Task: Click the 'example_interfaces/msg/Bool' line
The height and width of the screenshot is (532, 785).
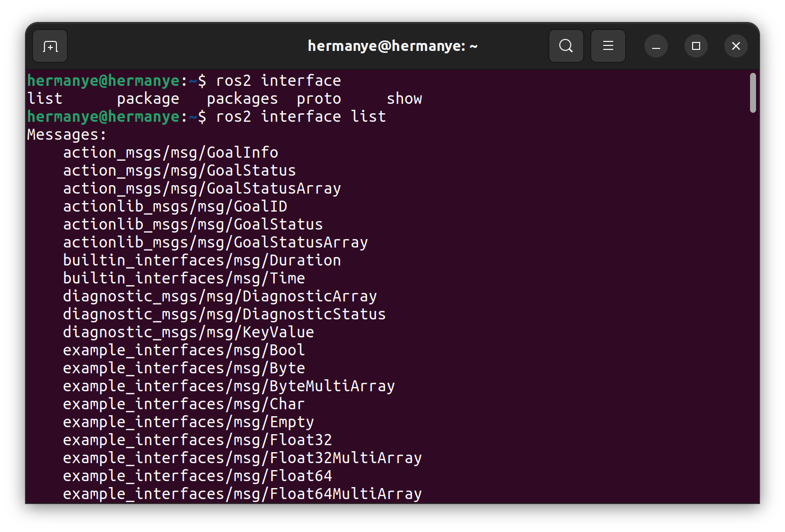Action: 184,350
